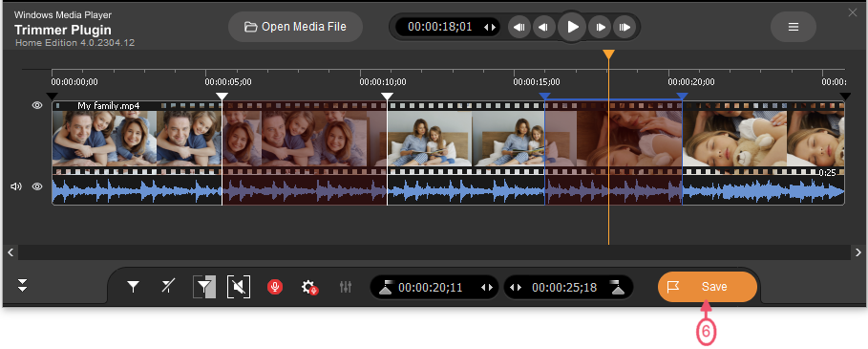This screenshot has height=349, width=868.
Task: Click the Open Media File button
Action: [x=296, y=27]
